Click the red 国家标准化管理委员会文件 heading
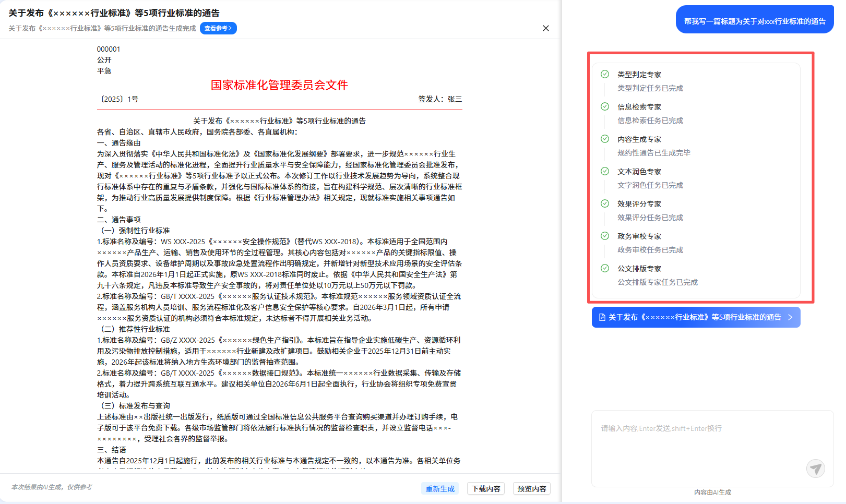Image resolution: width=846 pixels, height=504 pixels. [279, 85]
